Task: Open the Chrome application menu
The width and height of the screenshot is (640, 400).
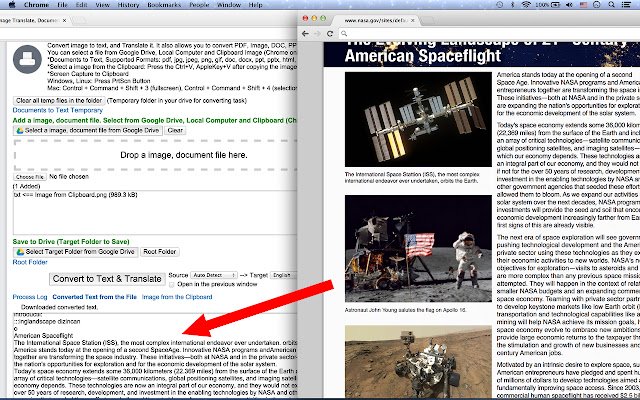Action: coord(36,5)
